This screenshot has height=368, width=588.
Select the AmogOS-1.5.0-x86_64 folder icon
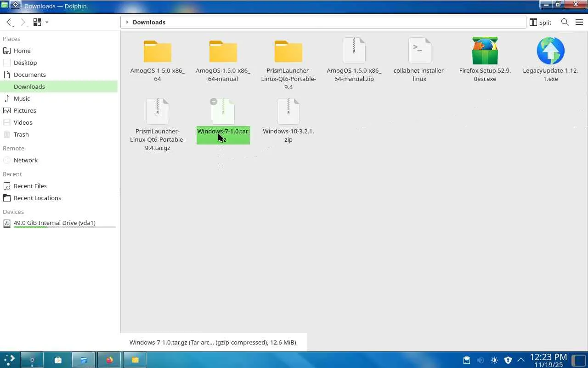pyautogui.click(x=158, y=51)
